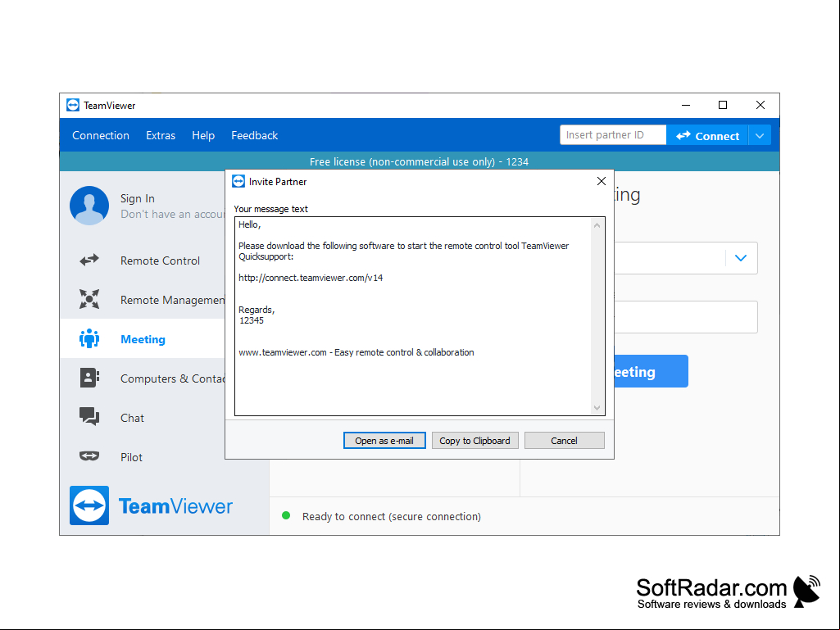
Task: Expand the meeting dropdown chevron
Action: (741, 258)
